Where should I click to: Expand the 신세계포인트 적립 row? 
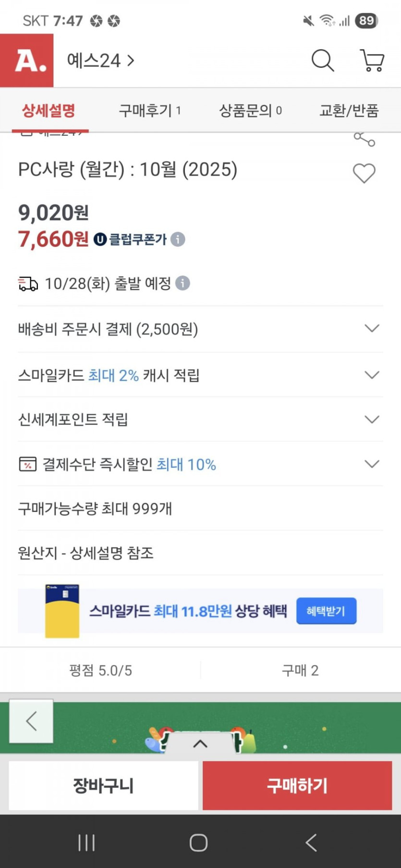click(x=372, y=419)
